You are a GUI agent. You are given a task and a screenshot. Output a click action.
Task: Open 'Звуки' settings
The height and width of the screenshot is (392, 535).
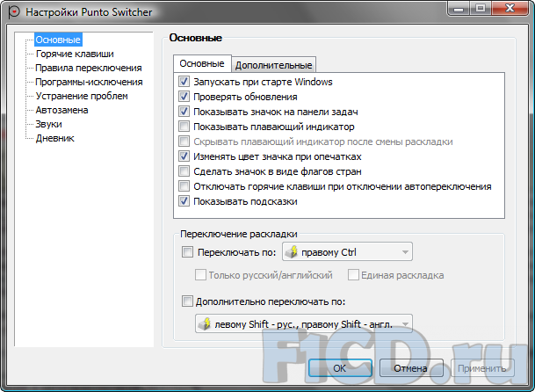49,124
